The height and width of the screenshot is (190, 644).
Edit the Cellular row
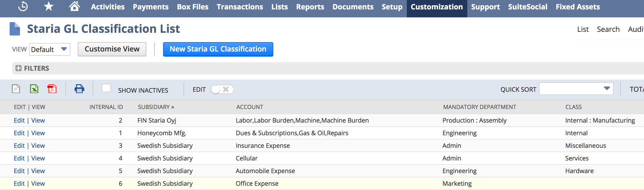point(19,158)
